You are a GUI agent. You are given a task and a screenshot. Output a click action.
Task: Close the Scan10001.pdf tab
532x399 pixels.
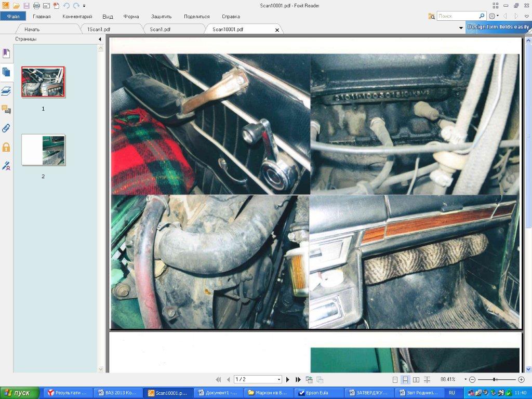coord(277,30)
